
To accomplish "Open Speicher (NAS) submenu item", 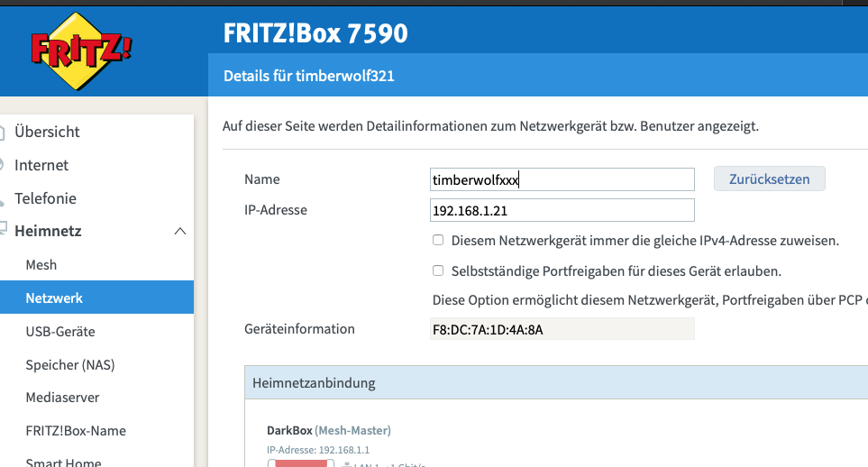I will tap(70, 364).
